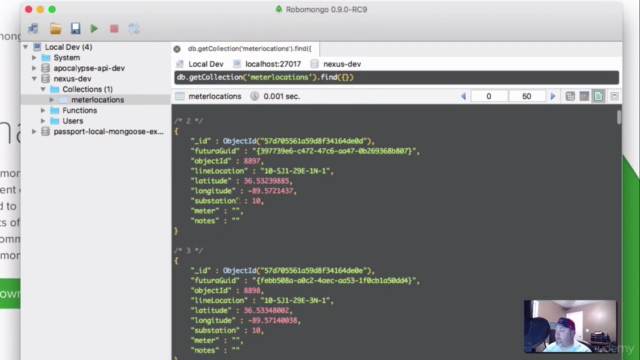Image resolution: width=640 pixels, height=360 pixels.
Task: Click the /* 3 */ document header comment
Action: tap(188, 251)
